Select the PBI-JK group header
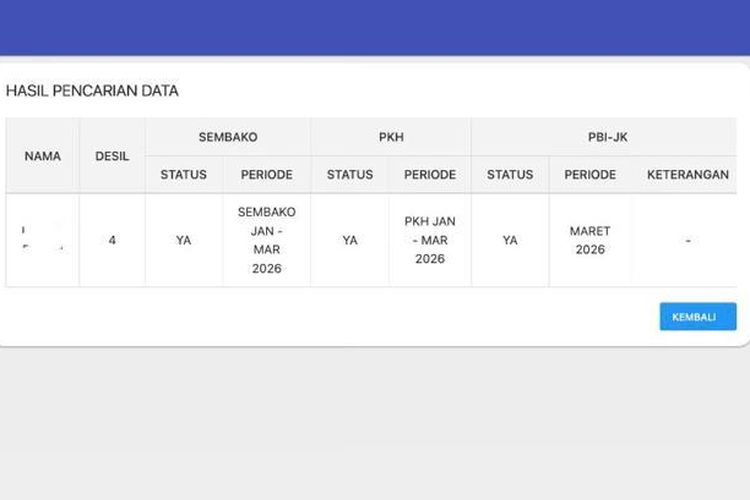The image size is (750, 500). 607,137
